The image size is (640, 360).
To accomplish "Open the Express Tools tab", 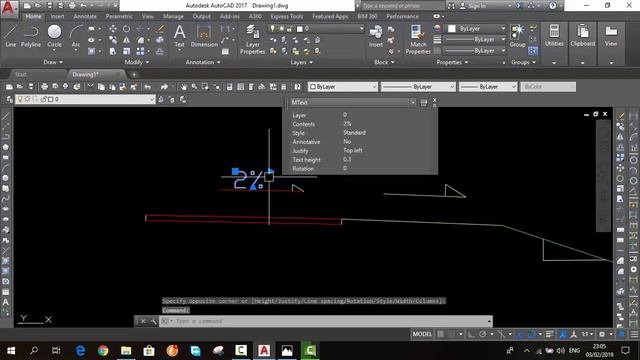I will [x=287, y=16].
